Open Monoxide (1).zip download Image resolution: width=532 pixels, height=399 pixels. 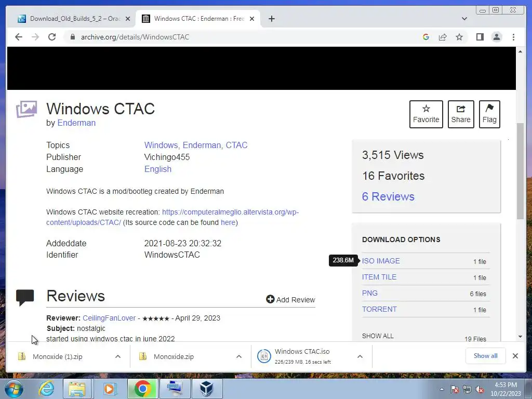click(58, 356)
